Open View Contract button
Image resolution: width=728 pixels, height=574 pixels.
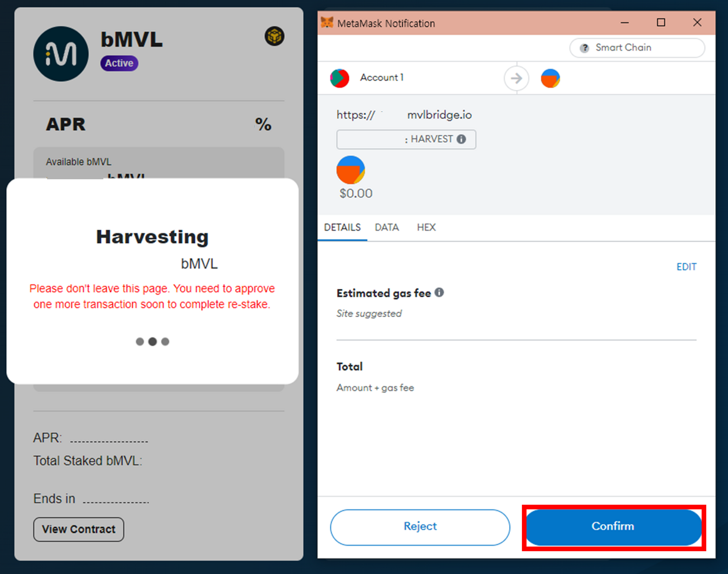tap(79, 529)
